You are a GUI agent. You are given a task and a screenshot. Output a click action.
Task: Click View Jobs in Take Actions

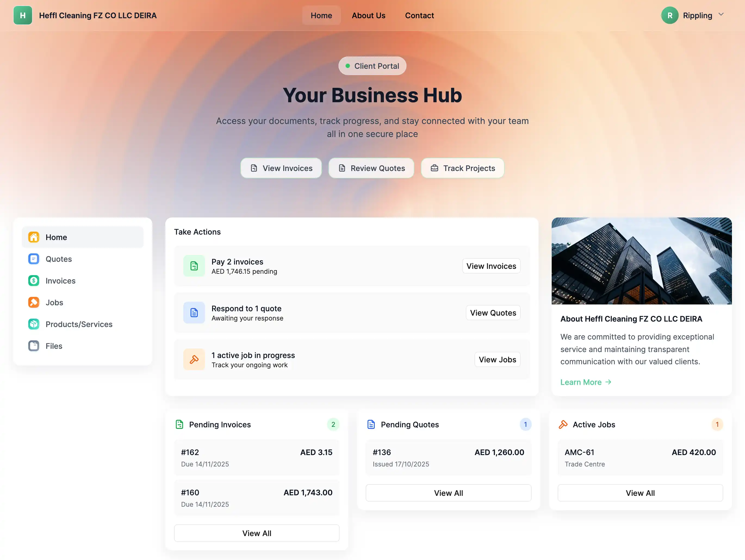[497, 360]
